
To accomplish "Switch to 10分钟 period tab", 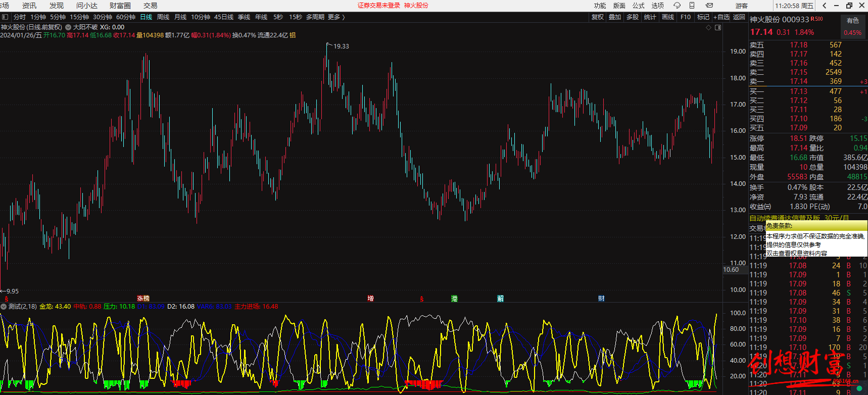I will point(201,17).
